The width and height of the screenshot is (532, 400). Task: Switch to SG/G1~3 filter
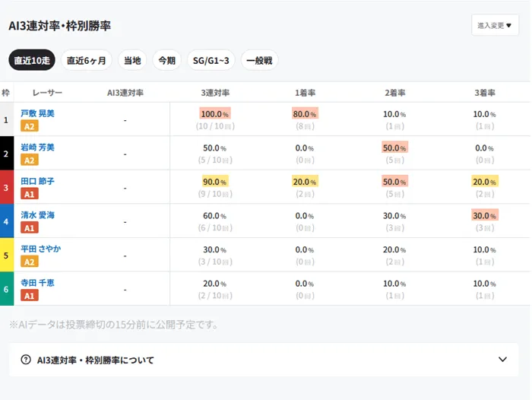coord(211,60)
